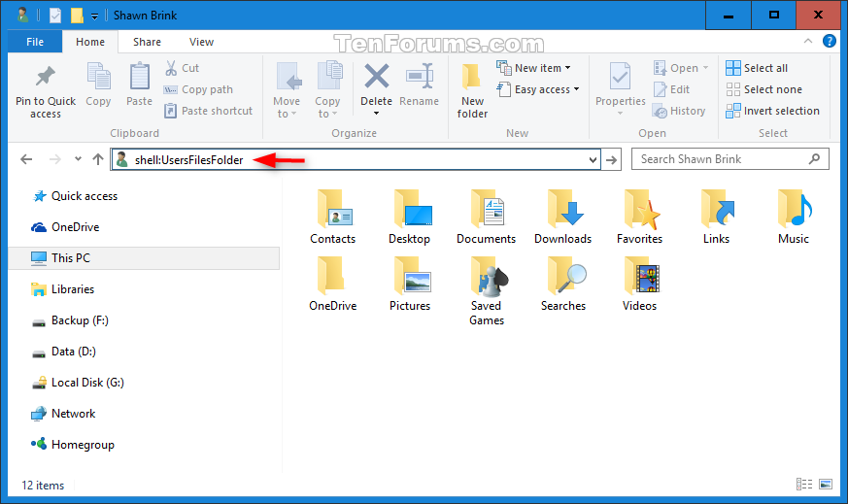Click Select all
The width and height of the screenshot is (848, 504).
pyautogui.click(x=757, y=68)
